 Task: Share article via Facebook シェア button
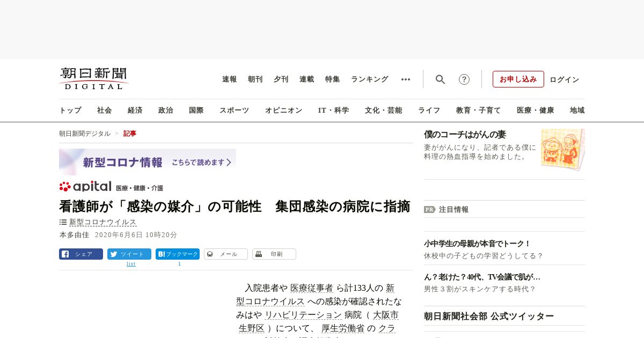point(81,254)
